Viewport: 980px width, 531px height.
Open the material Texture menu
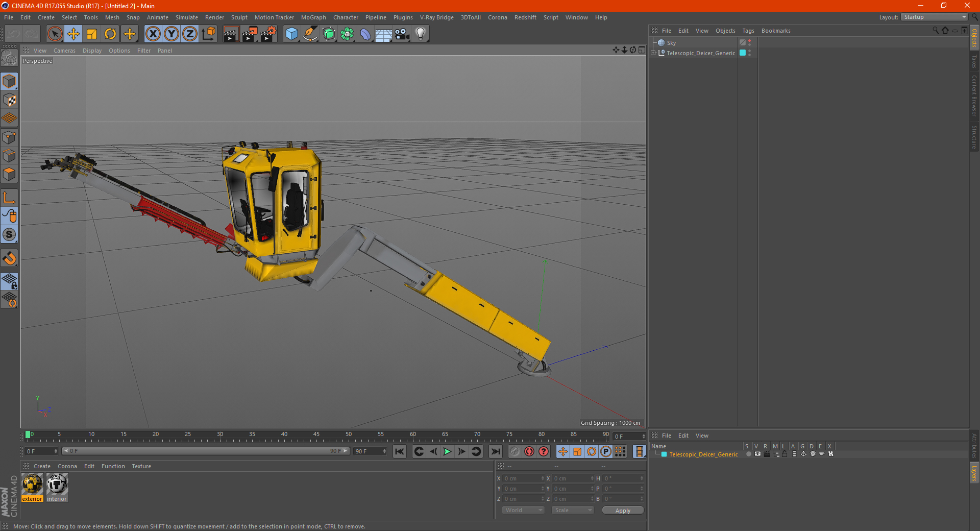pos(141,466)
